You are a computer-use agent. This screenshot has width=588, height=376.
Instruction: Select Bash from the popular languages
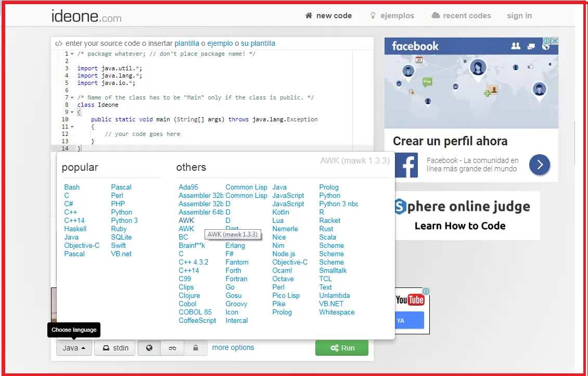point(72,187)
